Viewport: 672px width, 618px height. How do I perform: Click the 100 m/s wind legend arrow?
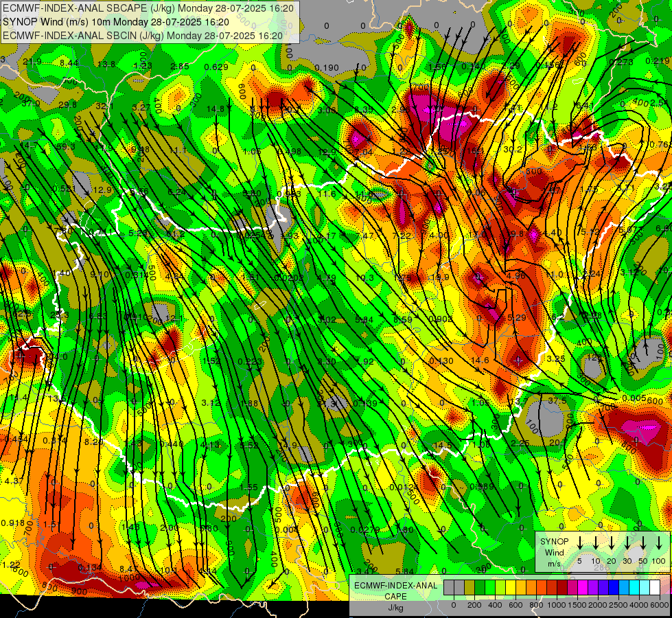click(x=659, y=543)
